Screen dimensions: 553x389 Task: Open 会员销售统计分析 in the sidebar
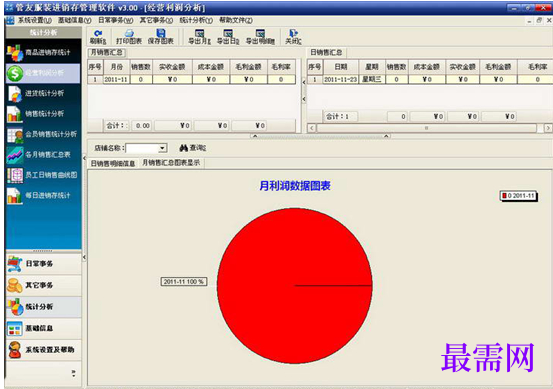coord(43,134)
